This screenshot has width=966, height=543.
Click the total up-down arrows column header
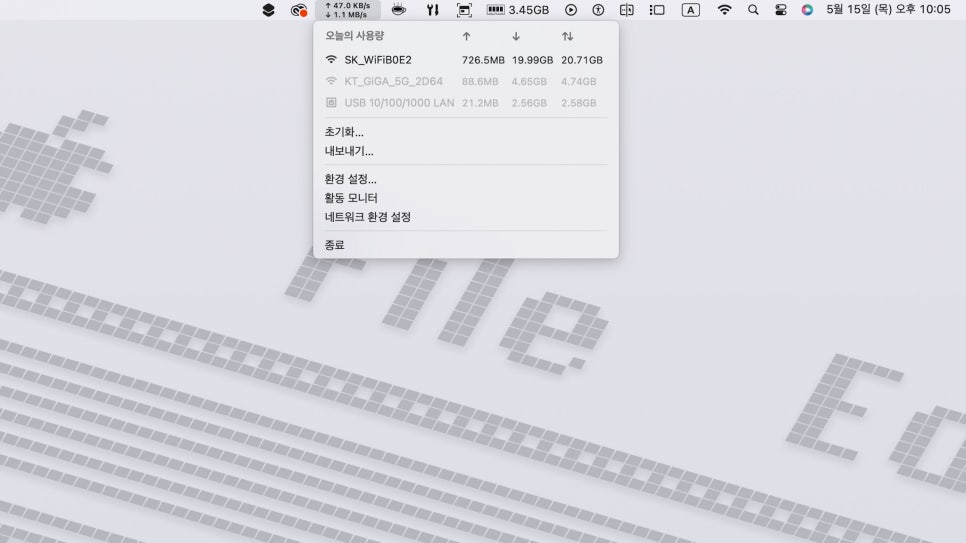567,36
